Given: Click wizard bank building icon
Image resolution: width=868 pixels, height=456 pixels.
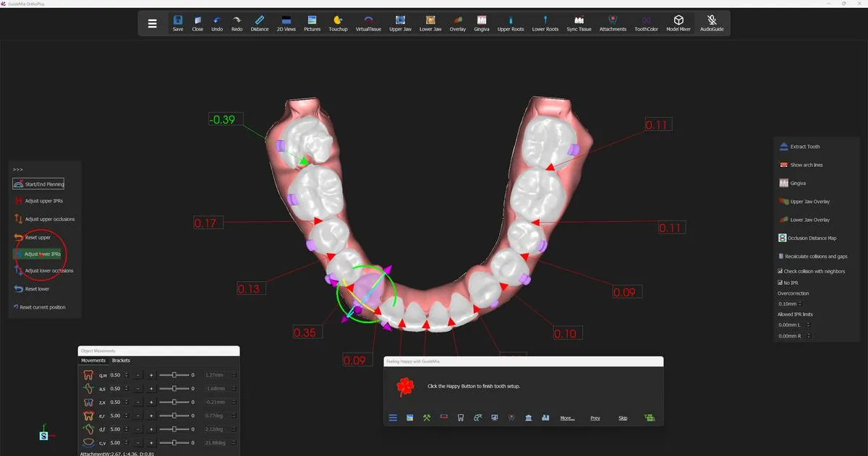Looking at the screenshot, I should (x=529, y=418).
